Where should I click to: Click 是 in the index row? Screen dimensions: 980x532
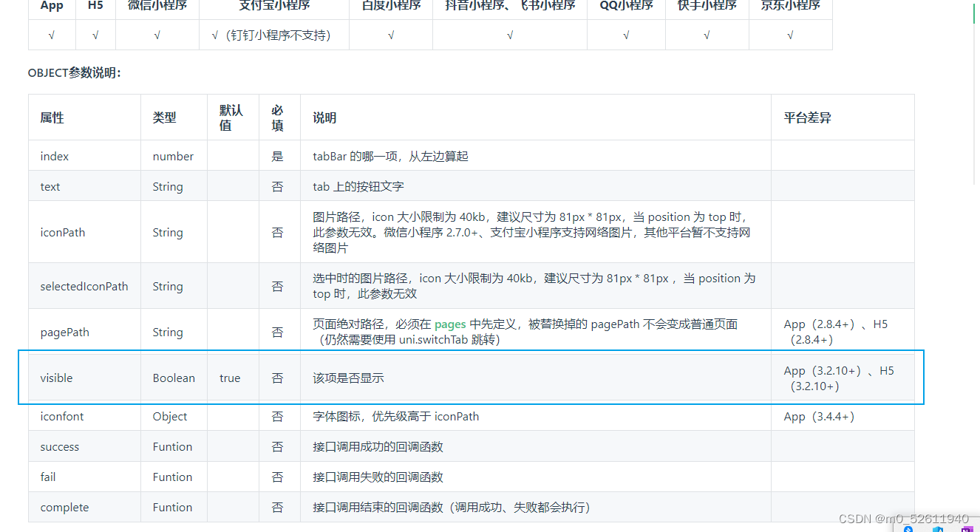click(x=277, y=156)
